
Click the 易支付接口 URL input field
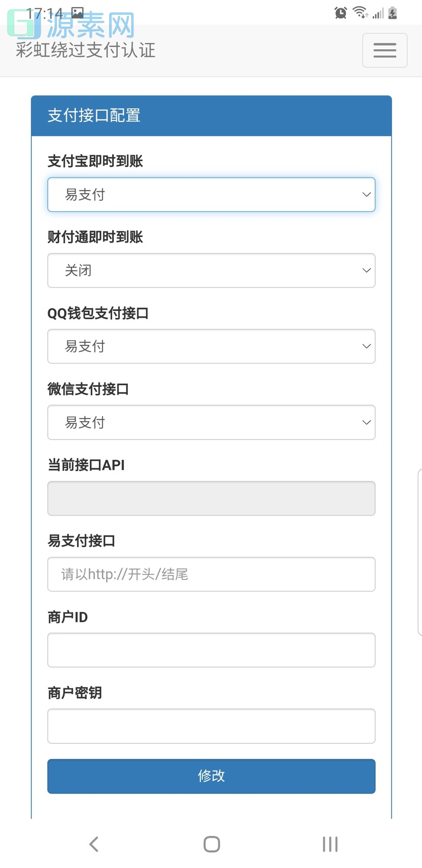tap(211, 574)
